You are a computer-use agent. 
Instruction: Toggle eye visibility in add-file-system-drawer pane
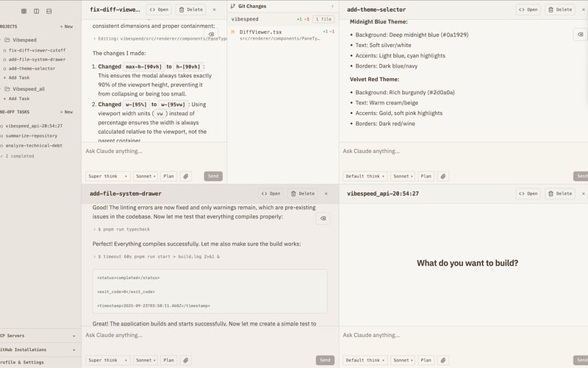[323, 218]
